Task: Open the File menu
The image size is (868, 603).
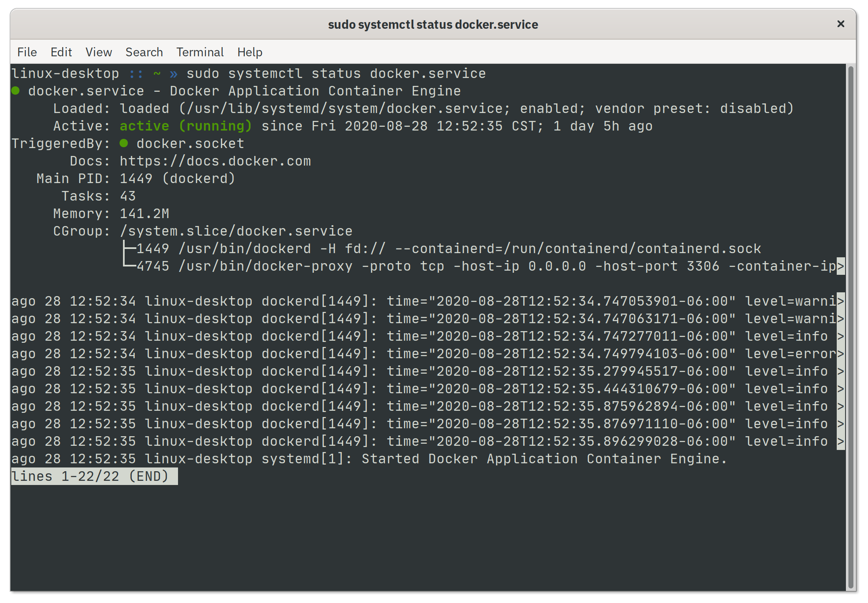Action: [27, 52]
